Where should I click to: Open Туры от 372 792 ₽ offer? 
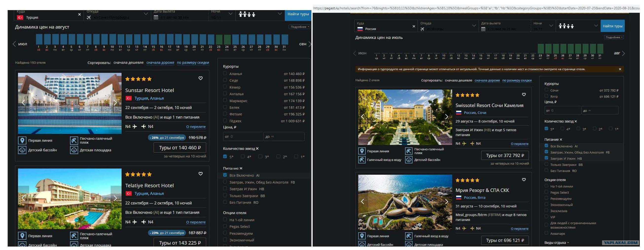click(x=505, y=156)
